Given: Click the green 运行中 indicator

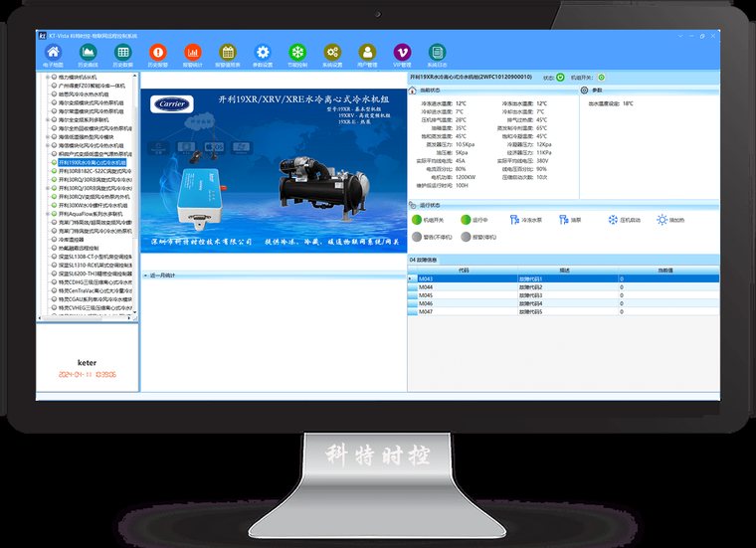Looking at the screenshot, I should [x=466, y=220].
